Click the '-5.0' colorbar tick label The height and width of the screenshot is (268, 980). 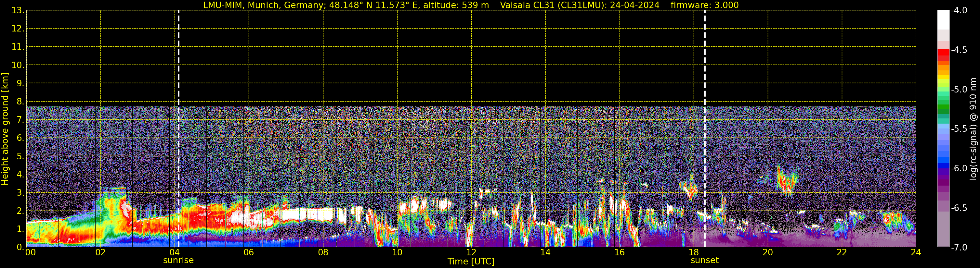(x=959, y=89)
